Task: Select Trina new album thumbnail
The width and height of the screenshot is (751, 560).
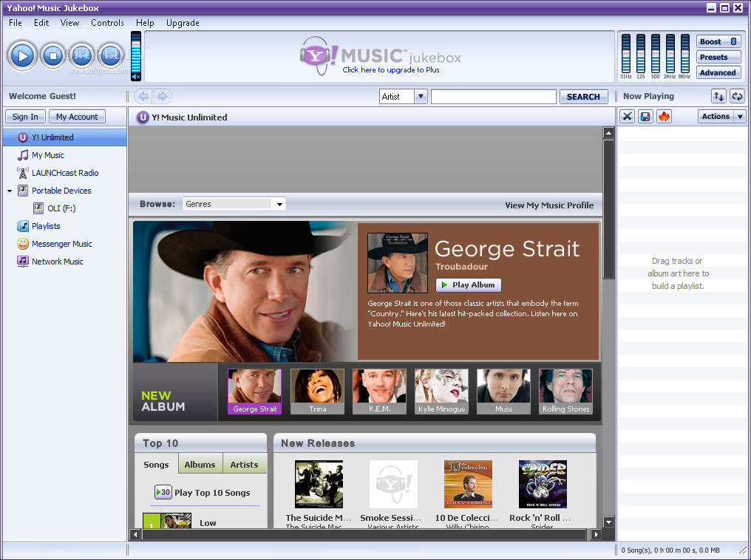Action: click(x=317, y=391)
